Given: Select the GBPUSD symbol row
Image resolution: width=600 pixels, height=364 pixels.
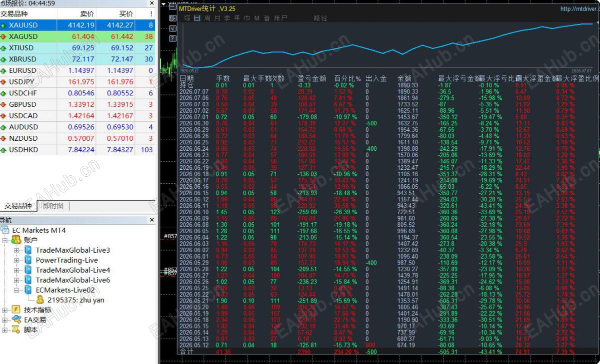Looking at the screenshot, I should coord(77,104).
